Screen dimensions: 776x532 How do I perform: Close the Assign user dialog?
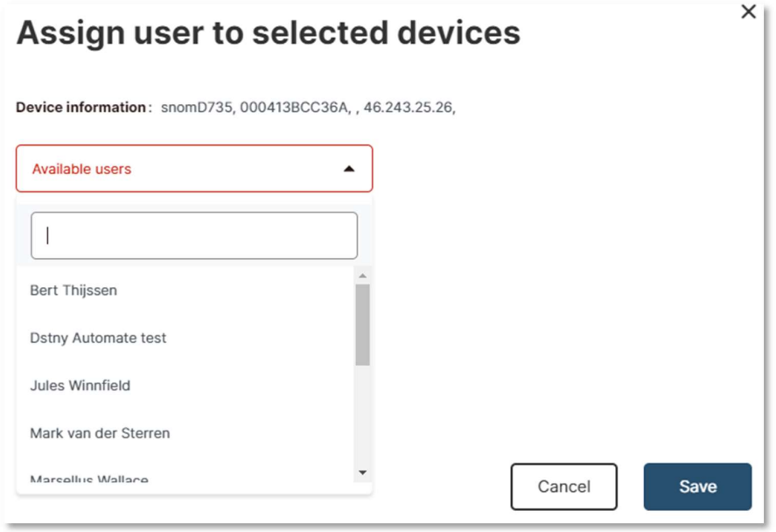748,11
